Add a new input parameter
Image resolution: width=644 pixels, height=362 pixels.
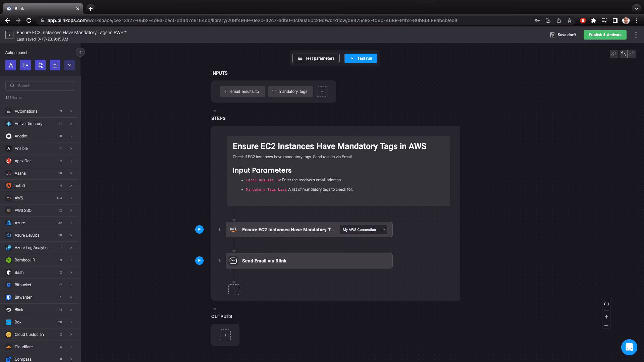tap(322, 92)
